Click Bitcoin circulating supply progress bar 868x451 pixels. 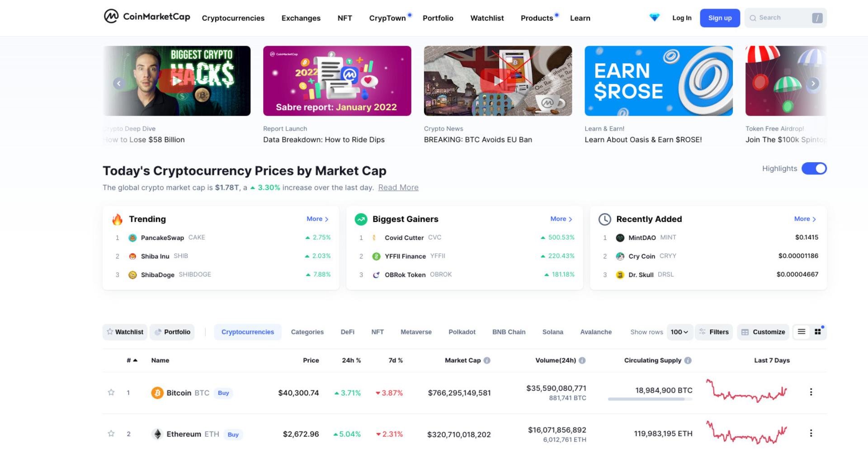coord(650,399)
